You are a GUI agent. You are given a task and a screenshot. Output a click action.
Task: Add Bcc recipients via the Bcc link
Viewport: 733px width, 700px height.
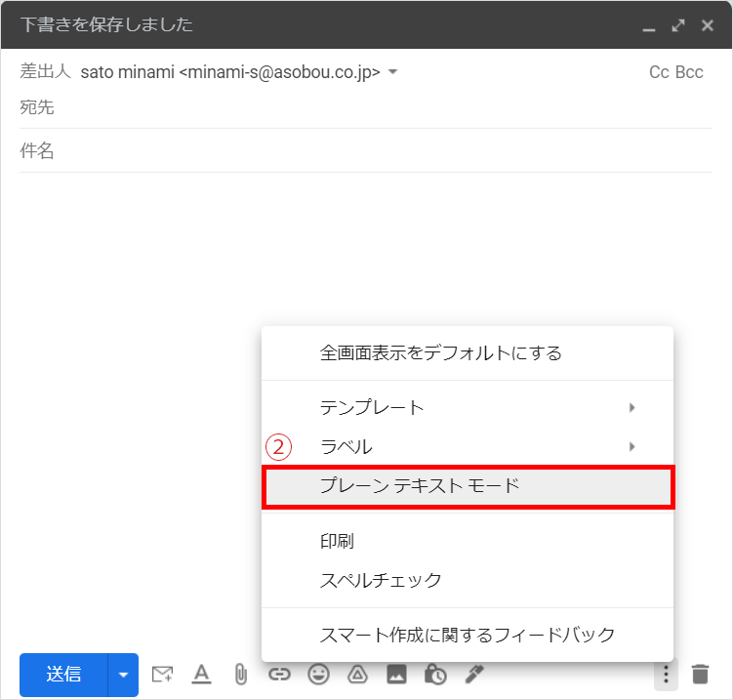click(689, 72)
